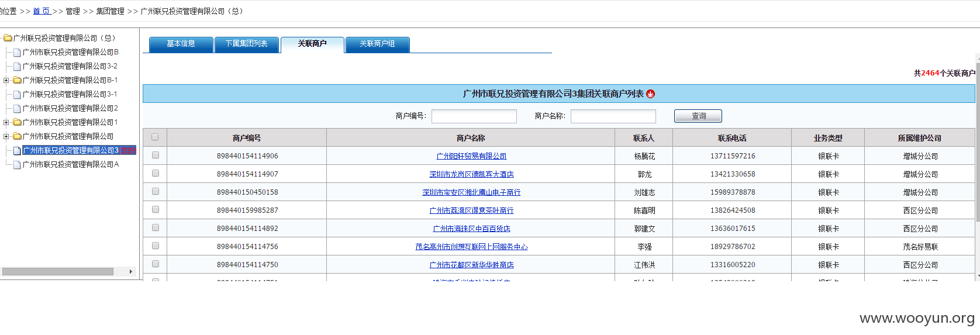This screenshot has width=980, height=335.
Task: Click folder icon of 广州市联兄投资管理有限公司1
Action: coord(17,122)
